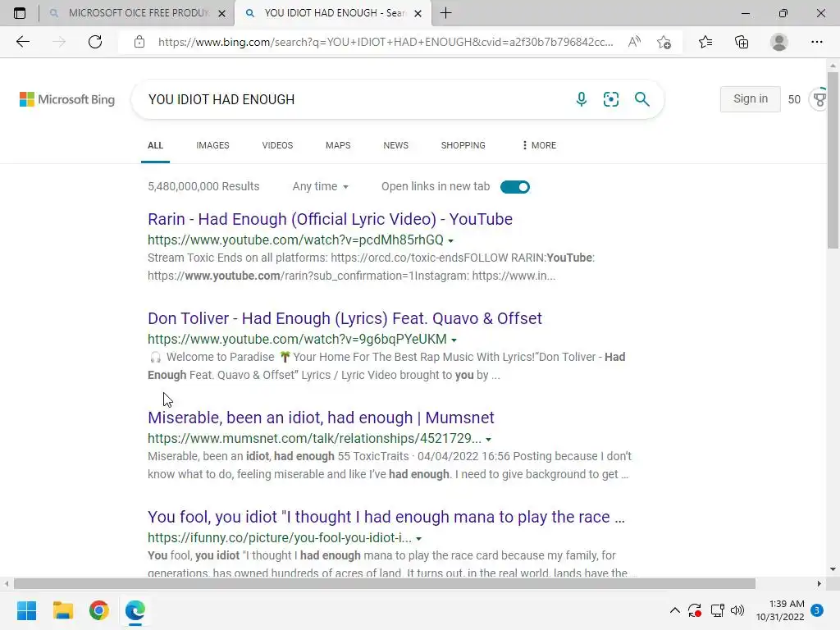Open You fool, you idiot ifunny result
840x630 pixels.
pos(386,517)
